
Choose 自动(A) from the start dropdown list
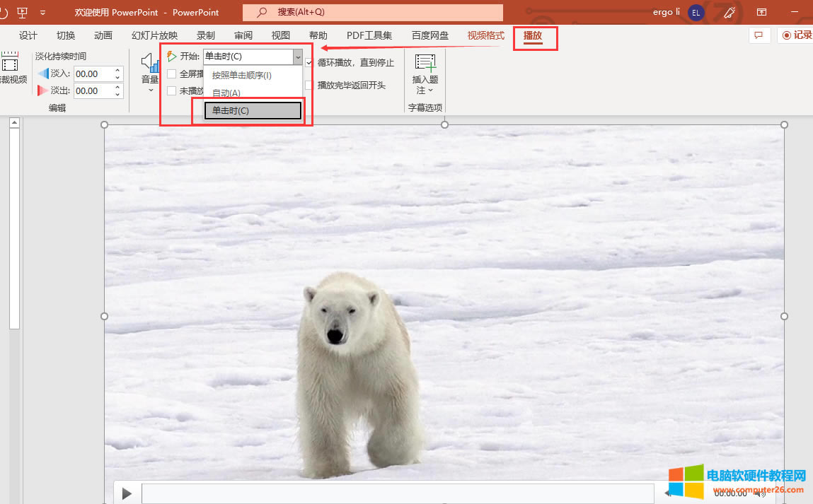click(226, 93)
